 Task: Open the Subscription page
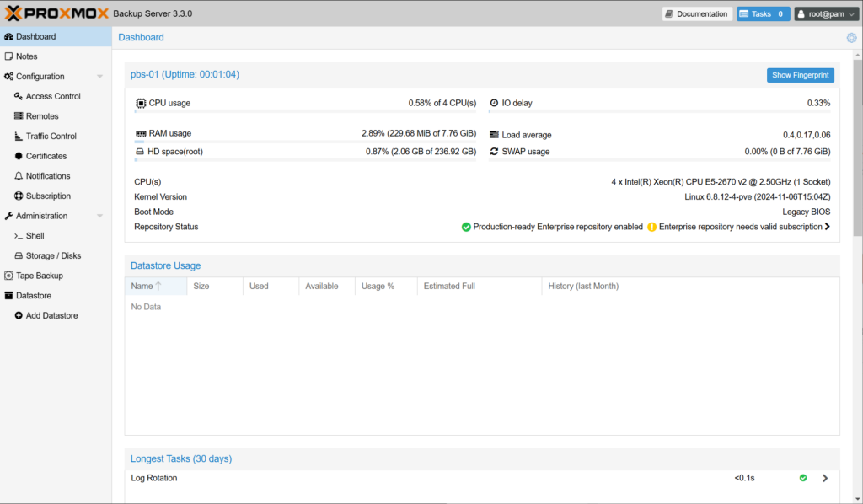[48, 196]
